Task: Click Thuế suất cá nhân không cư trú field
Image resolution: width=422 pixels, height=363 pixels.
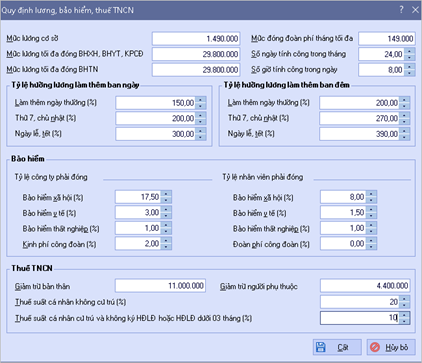Action: [x=360, y=302]
